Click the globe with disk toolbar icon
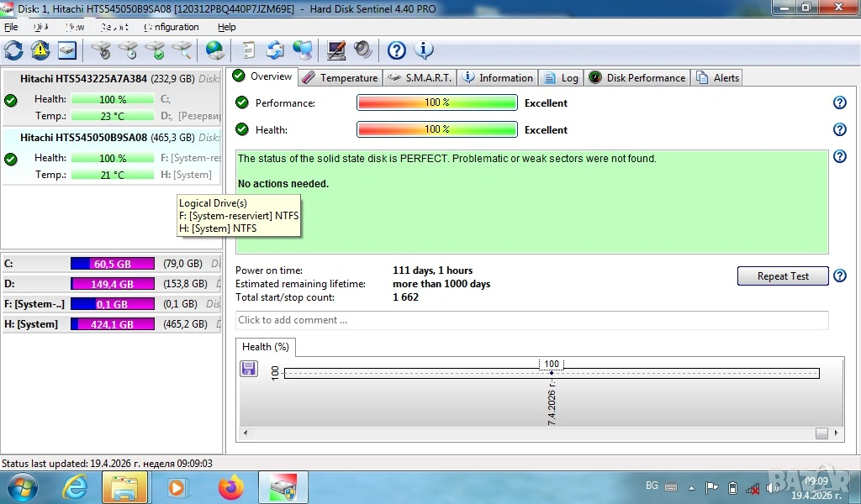This screenshot has height=504, width=861. [x=214, y=50]
